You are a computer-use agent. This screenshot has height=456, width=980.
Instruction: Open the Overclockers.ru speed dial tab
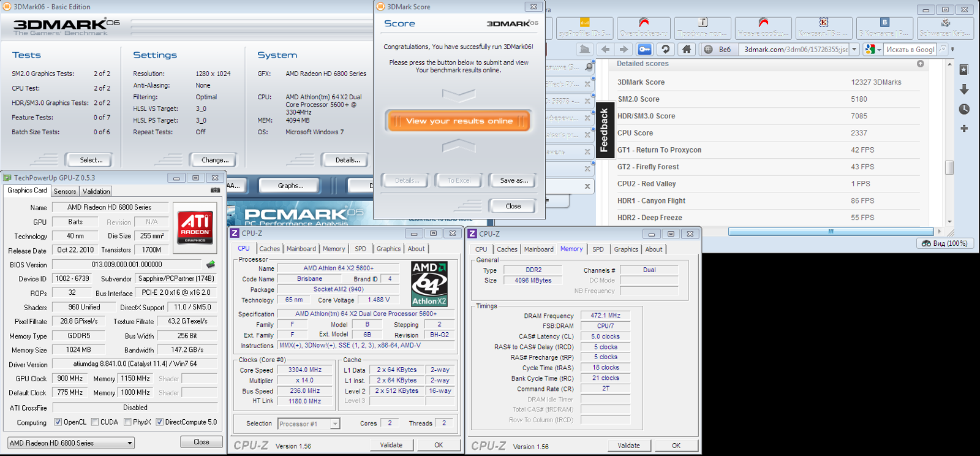click(x=643, y=28)
